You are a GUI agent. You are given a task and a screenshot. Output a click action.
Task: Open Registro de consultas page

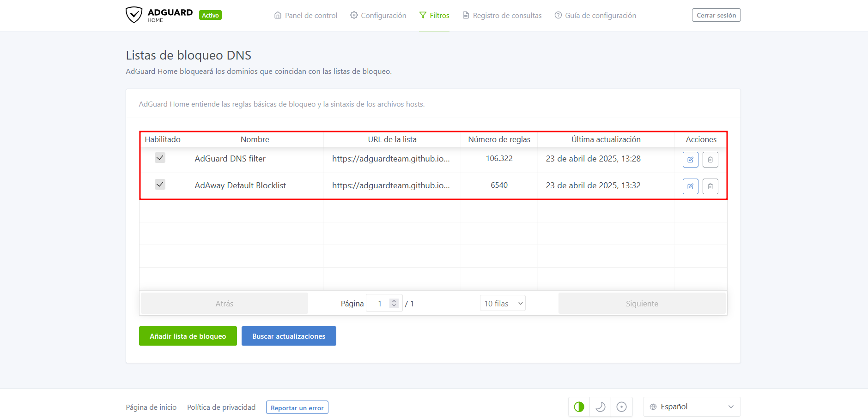point(502,16)
